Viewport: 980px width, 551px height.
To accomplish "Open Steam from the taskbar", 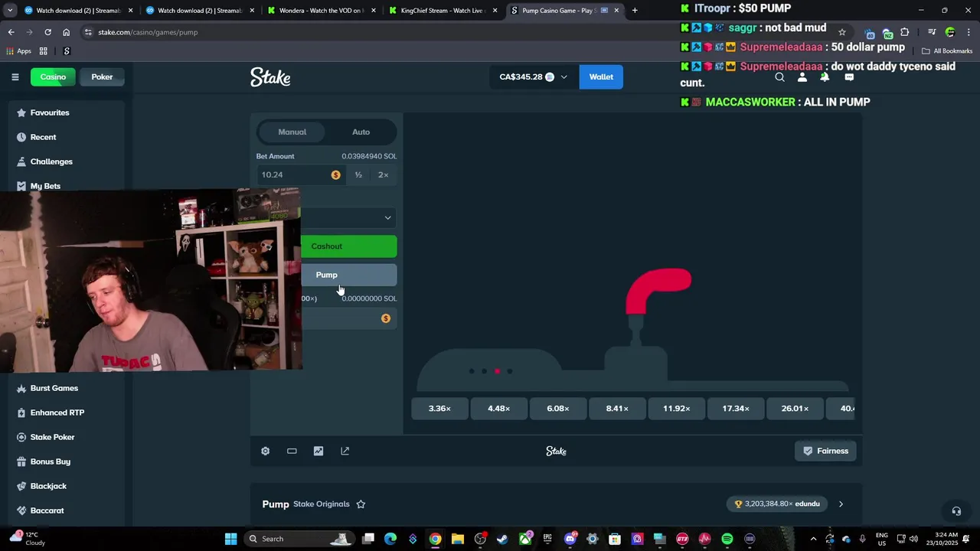I will coord(502,539).
